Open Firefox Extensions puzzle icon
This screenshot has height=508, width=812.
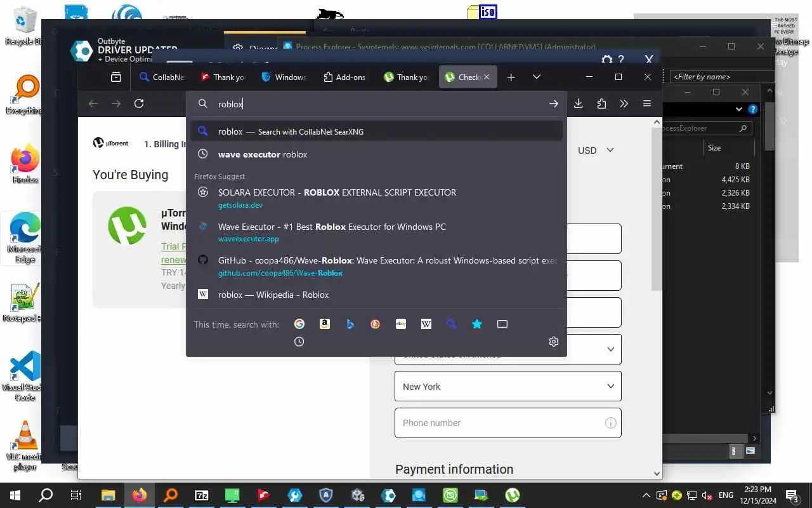click(601, 104)
